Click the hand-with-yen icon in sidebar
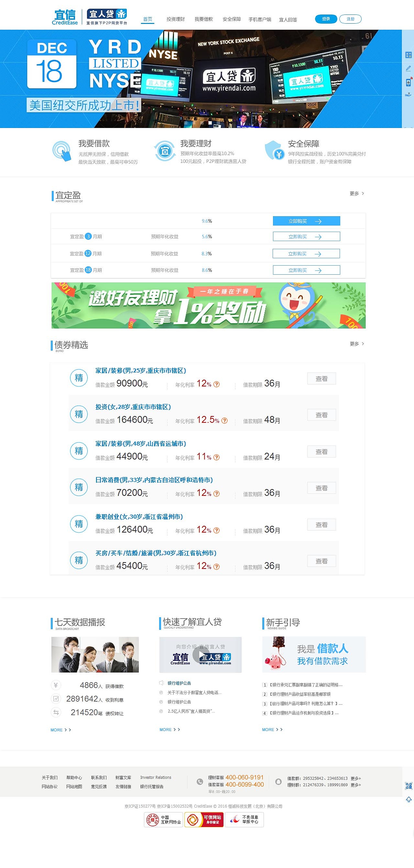Screen dimensions: 414x868 point(408,95)
